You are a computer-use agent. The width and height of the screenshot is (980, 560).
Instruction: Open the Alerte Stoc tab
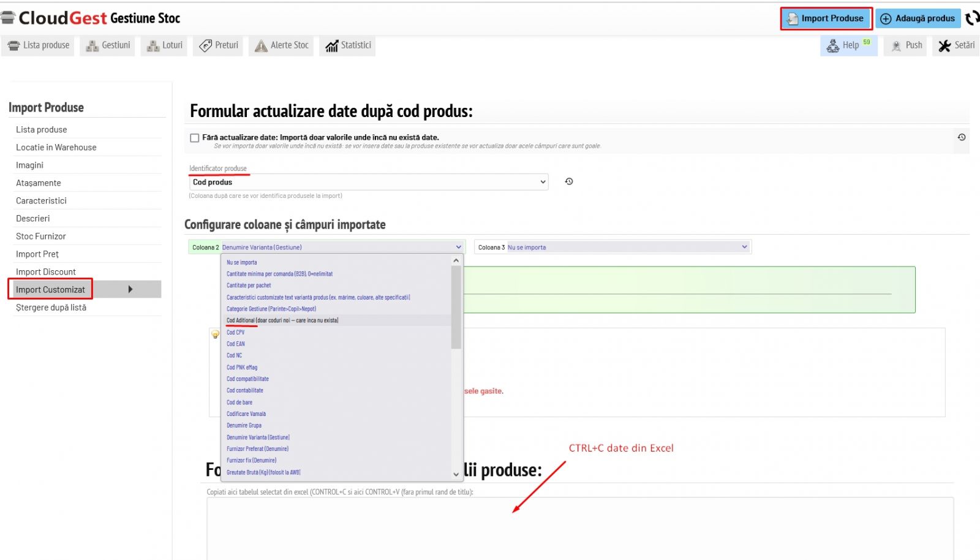tap(281, 45)
